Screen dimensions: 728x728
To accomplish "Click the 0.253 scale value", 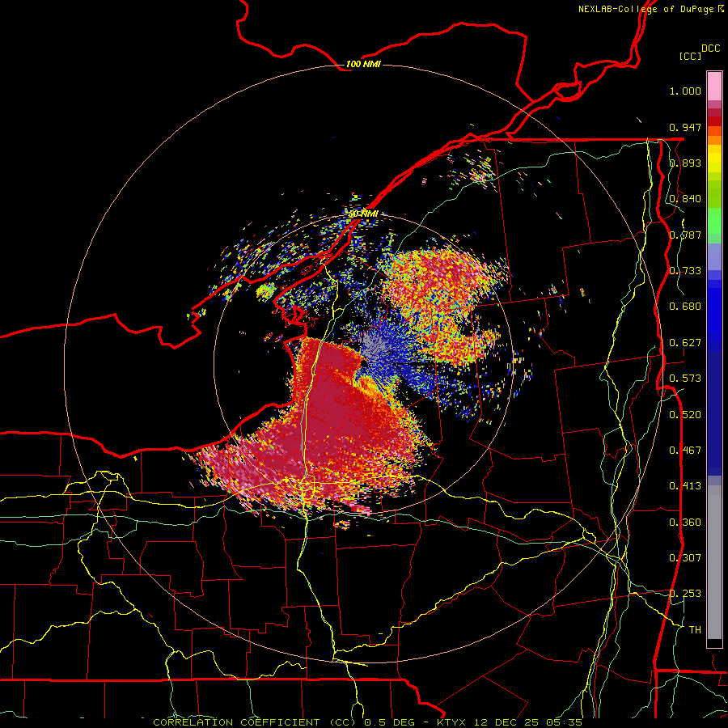I will coord(685,594).
